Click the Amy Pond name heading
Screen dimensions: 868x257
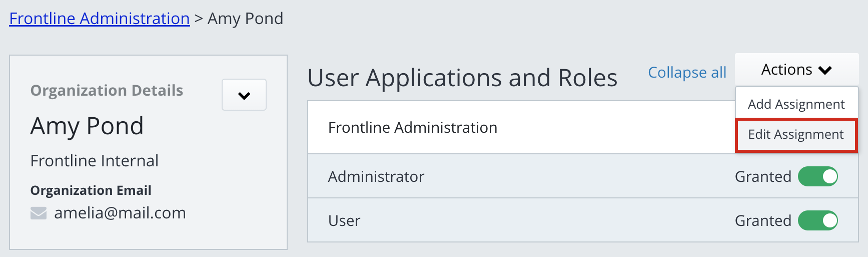(87, 126)
